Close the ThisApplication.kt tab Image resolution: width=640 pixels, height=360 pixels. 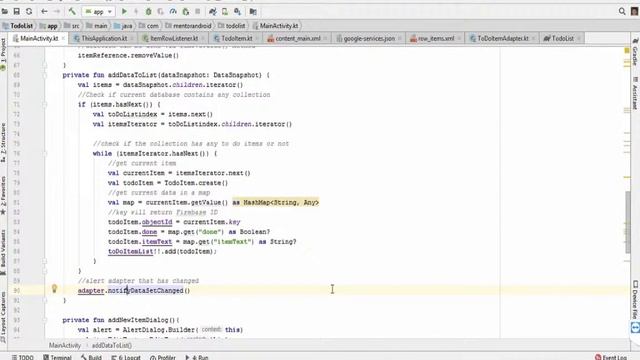pyautogui.click(x=132, y=38)
